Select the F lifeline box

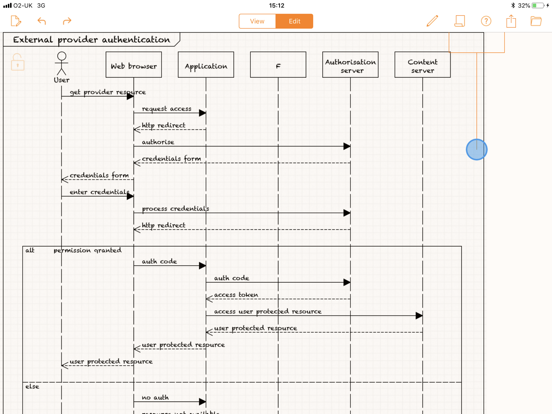coord(278,65)
